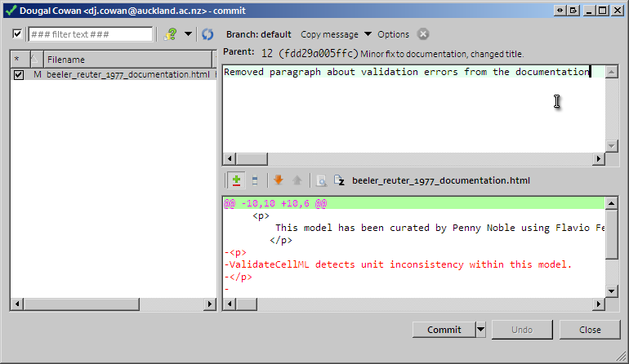Click commit message scrollbar down arrow
Image resolution: width=629 pixels, height=364 pixels.
612,146
